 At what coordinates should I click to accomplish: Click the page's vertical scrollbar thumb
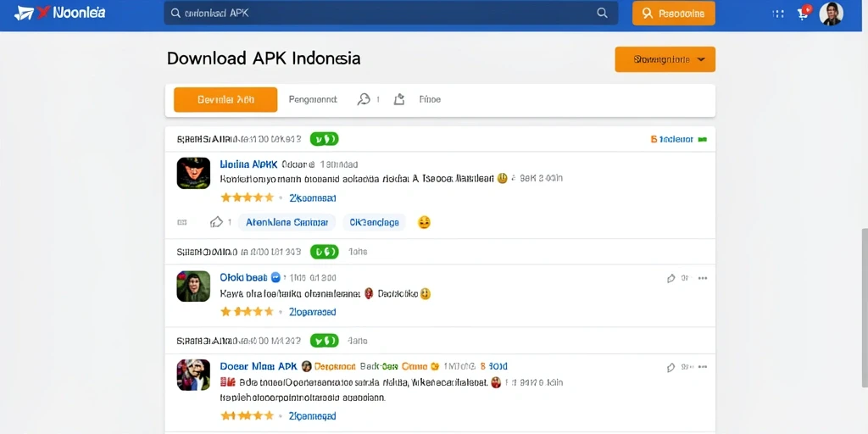(865, 307)
